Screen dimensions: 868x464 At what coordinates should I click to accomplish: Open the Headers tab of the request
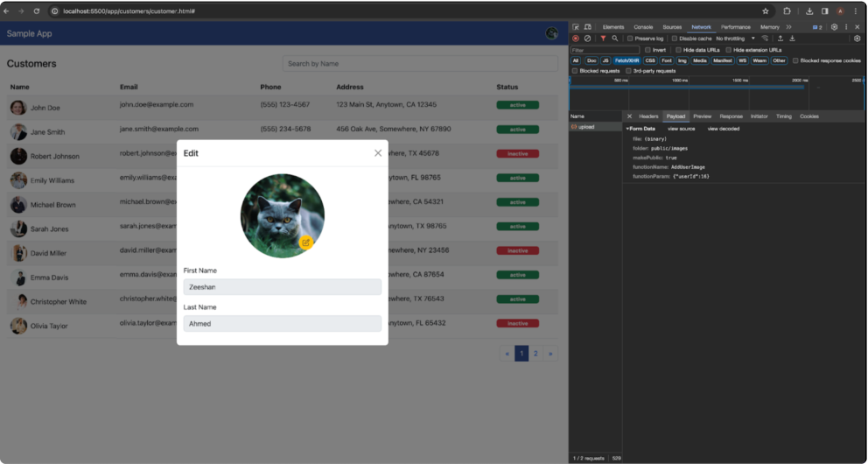coord(648,116)
